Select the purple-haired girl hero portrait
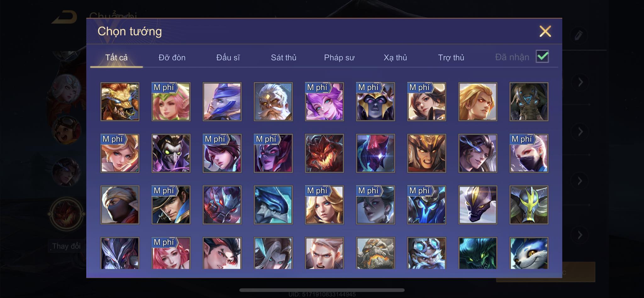Screen dimensions: 644x298 [324, 102]
